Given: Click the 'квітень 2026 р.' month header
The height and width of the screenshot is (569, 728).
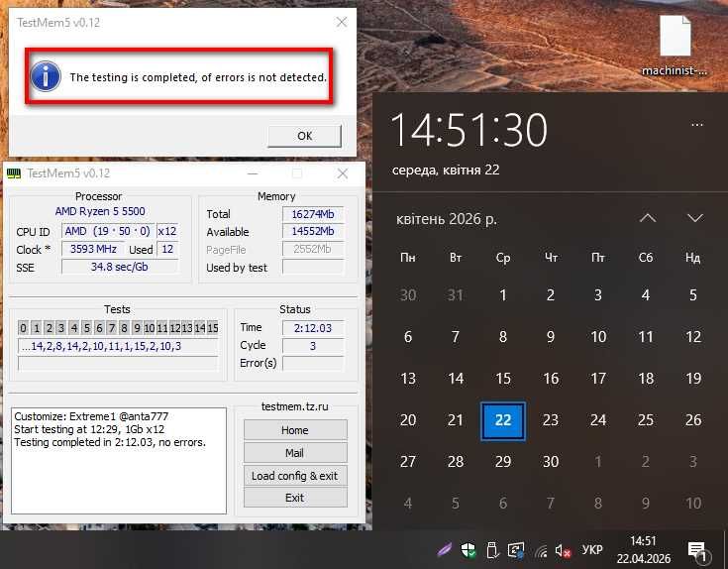Looking at the screenshot, I should (446, 219).
